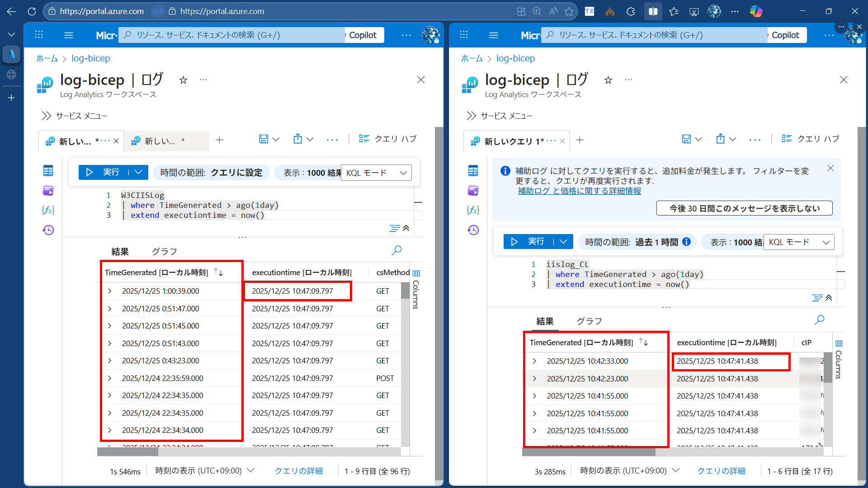The image size is (868, 488).
Task: Click 補助ログ と価格に関する詳細情報 link
Action: click(579, 191)
